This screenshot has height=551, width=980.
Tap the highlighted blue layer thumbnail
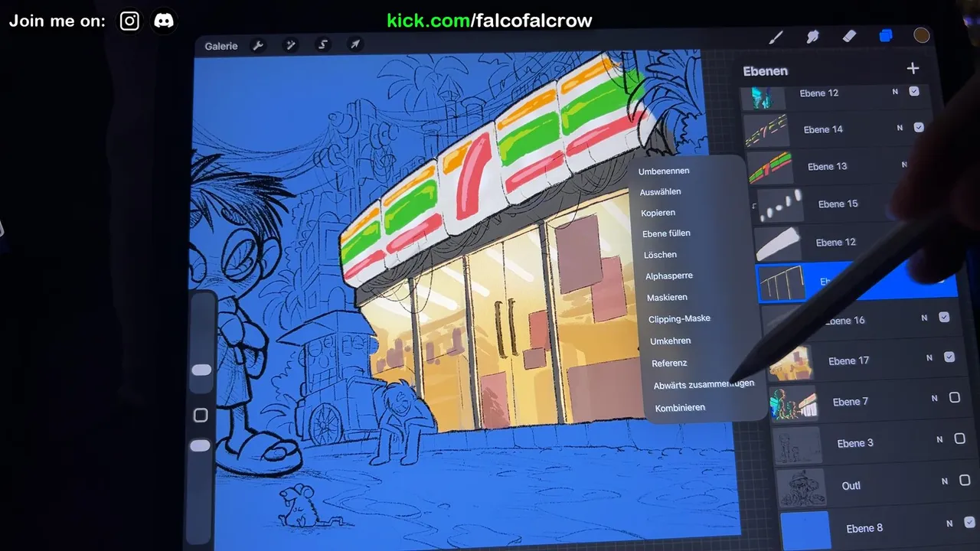point(782,282)
